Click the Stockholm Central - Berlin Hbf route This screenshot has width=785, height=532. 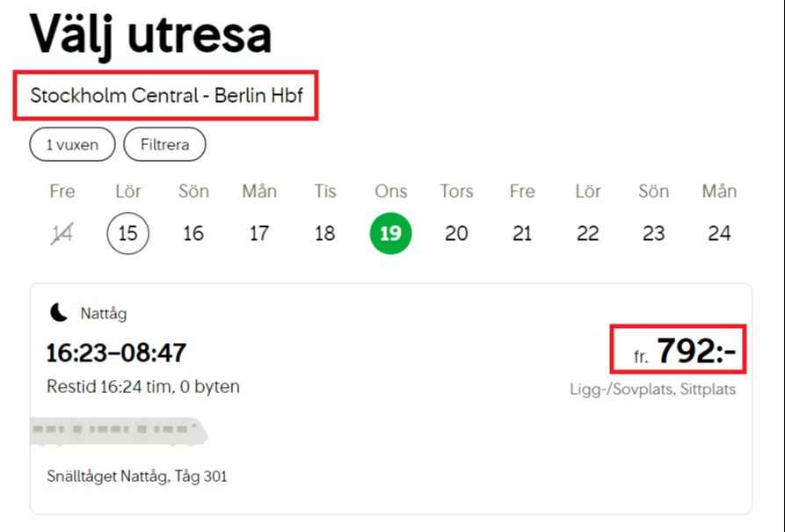click(166, 96)
